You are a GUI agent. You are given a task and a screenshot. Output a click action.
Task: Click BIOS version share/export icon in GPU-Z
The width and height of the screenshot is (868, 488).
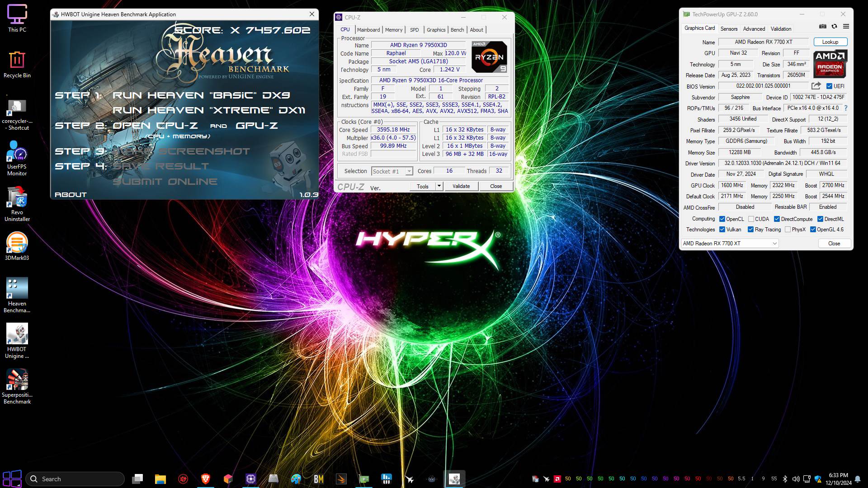816,86
